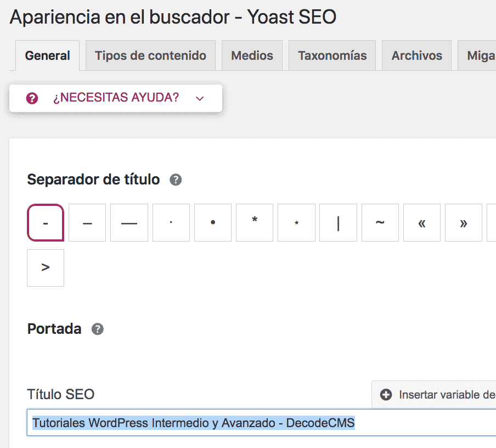Image resolution: width=496 pixels, height=448 pixels.
Task: Click the Título SEO label
Action: pos(61,395)
